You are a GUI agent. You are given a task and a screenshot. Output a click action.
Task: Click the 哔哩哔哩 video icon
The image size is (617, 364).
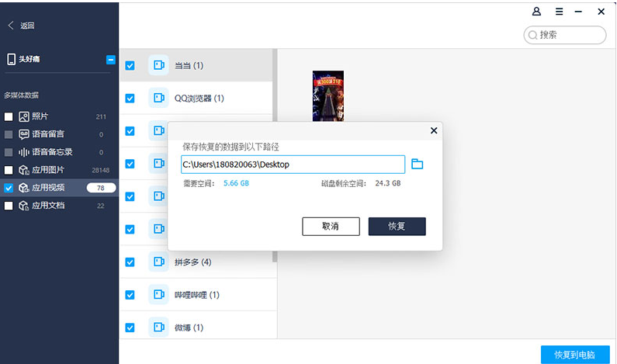pyautogui.click(x=158, y=294)
